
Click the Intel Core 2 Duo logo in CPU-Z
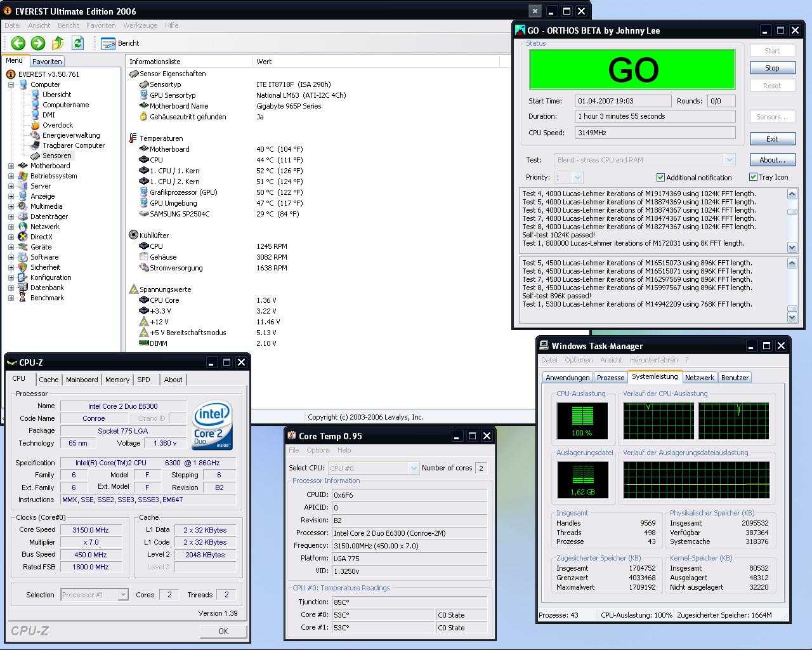[x=213, y=425]
